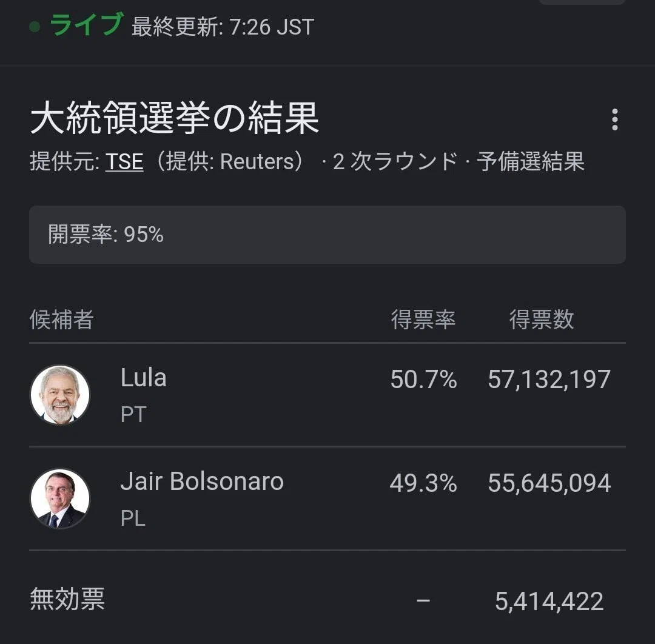Click the 得票率 column header
This screenshot has width=655, height=644.
coord(423,320)
